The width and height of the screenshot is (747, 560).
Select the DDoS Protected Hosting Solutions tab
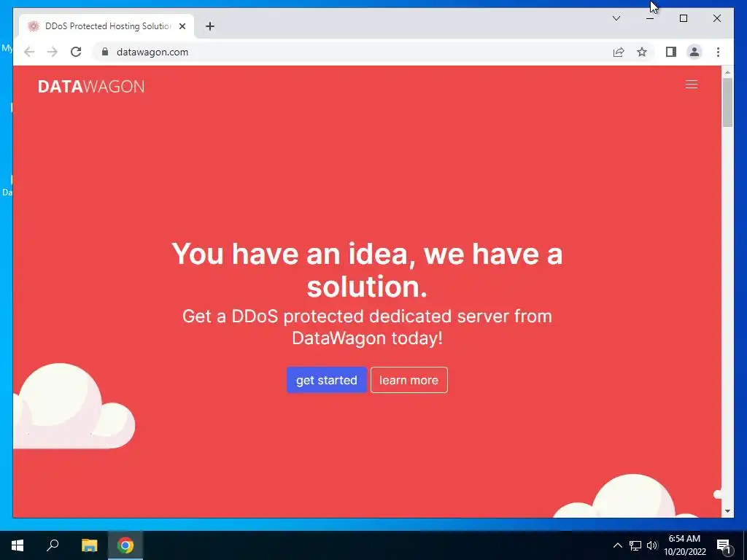pyautogui.click(x=107, y=26)
